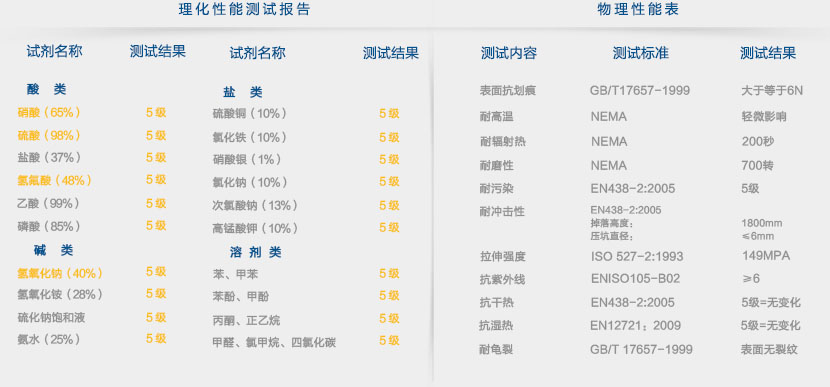Click the 碱类 category heading
This screenshot has width=830, height=387.
coord(53,250)
